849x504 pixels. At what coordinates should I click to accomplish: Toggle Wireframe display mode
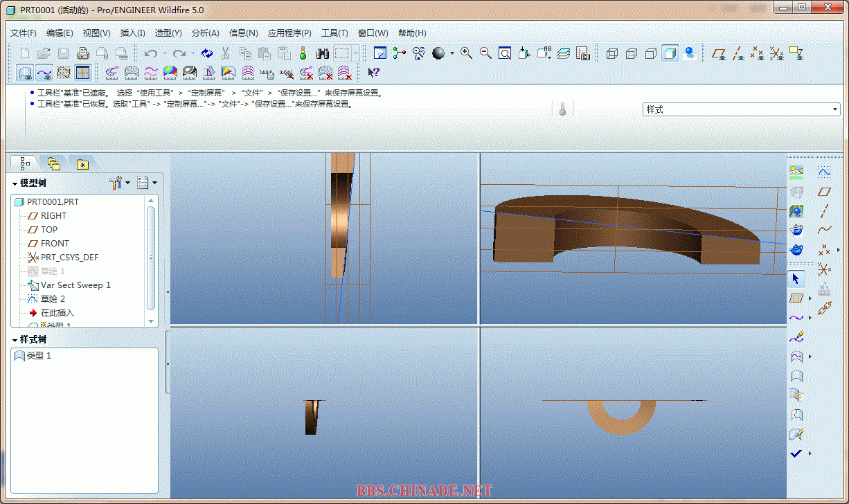612,53
